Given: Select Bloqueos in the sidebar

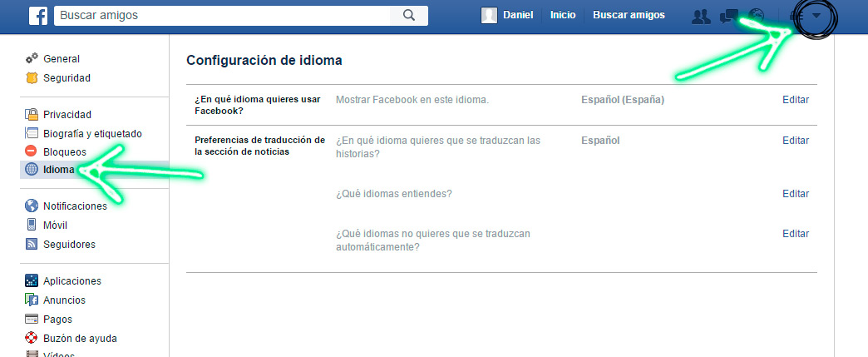Looking at the screenshot, I should [x=65, y=151].
